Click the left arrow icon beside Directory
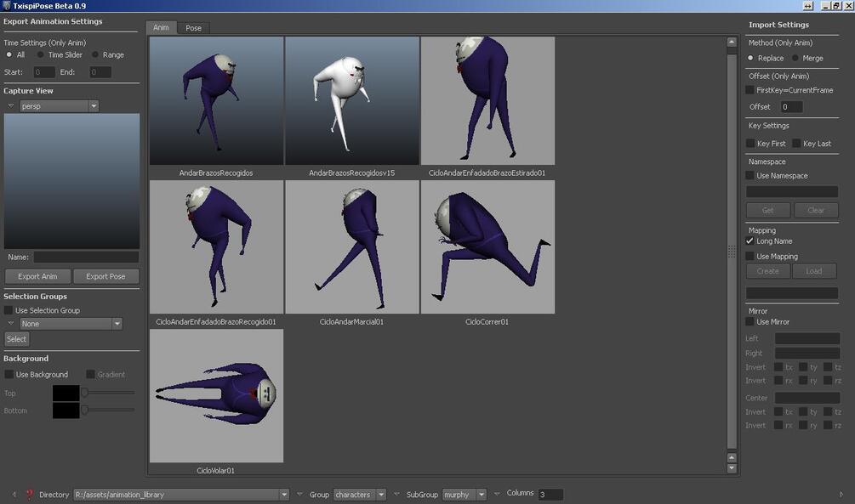 14,494
